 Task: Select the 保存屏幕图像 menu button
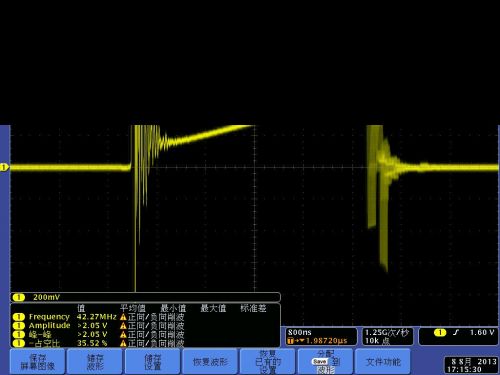38,362
